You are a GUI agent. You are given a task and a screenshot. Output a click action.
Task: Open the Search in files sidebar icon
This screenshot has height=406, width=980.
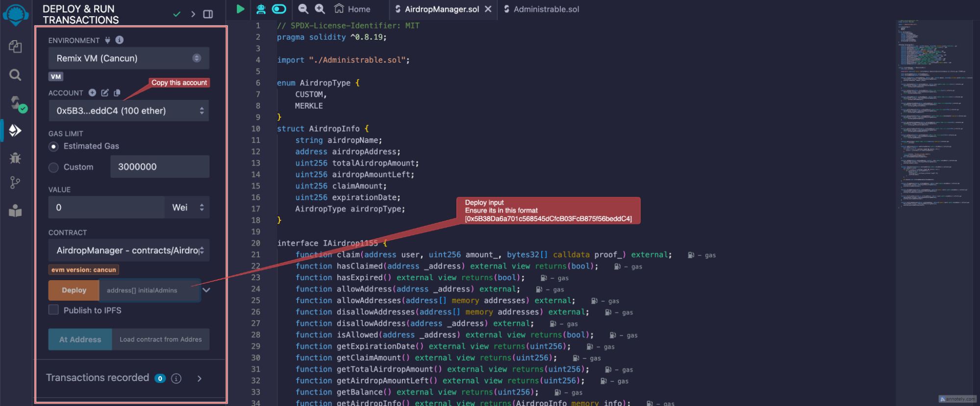point(15,75)
